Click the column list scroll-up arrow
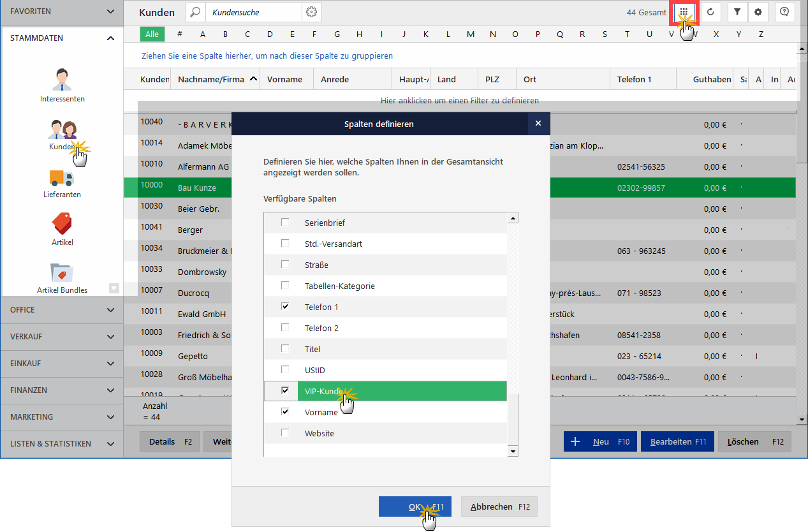The image size is (808, 532). pos(513,218)
